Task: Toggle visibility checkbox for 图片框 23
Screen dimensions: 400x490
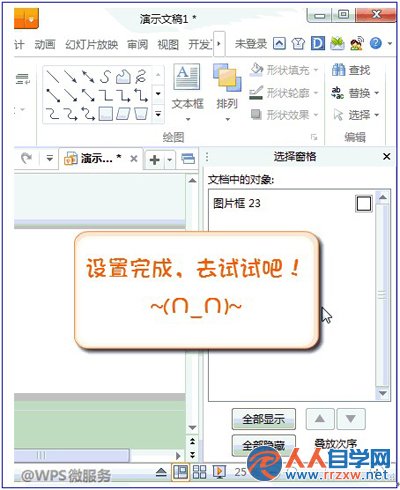Action: (x=363, y=203)
